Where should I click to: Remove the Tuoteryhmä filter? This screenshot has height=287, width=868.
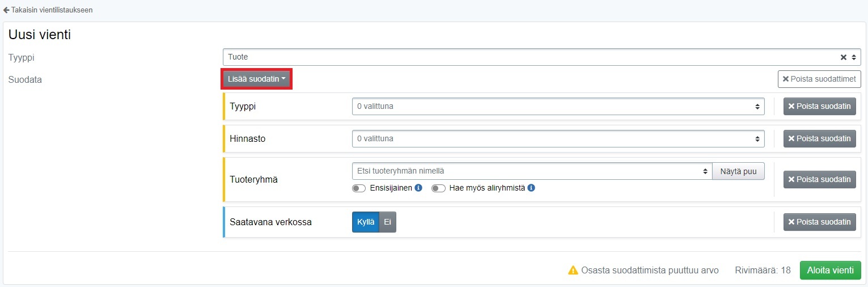[x=819, y=179]
